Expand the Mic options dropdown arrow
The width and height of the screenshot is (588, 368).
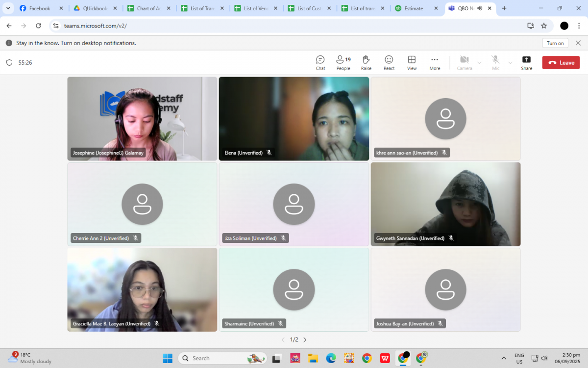510,63
